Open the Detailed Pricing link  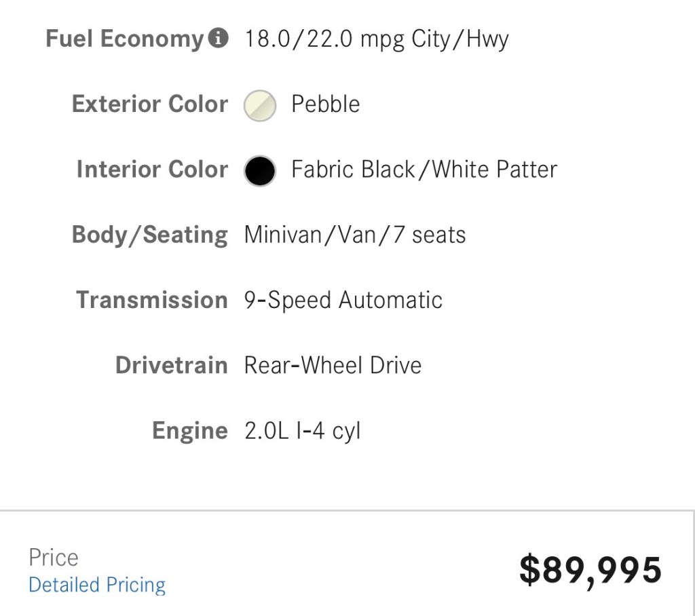coord(97,585)
